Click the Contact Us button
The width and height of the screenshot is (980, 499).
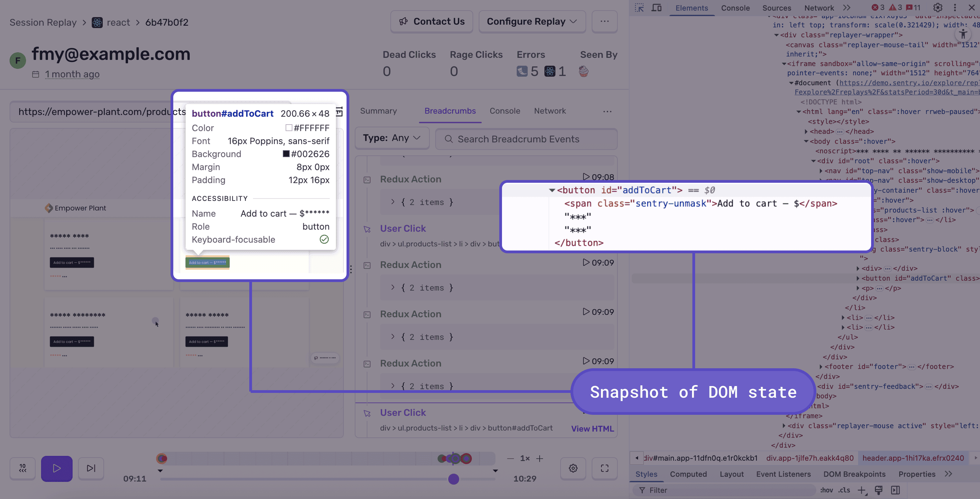[431, 21]
